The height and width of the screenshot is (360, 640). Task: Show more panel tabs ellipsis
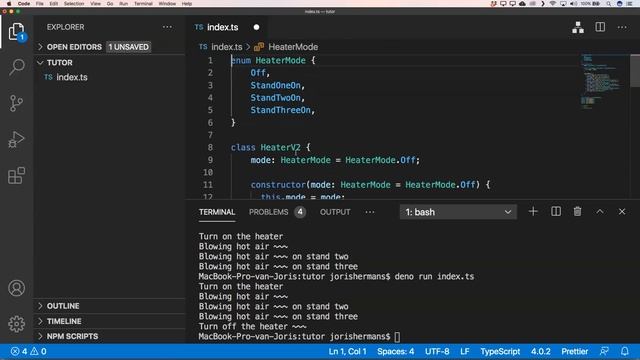[x=370, y=212]
